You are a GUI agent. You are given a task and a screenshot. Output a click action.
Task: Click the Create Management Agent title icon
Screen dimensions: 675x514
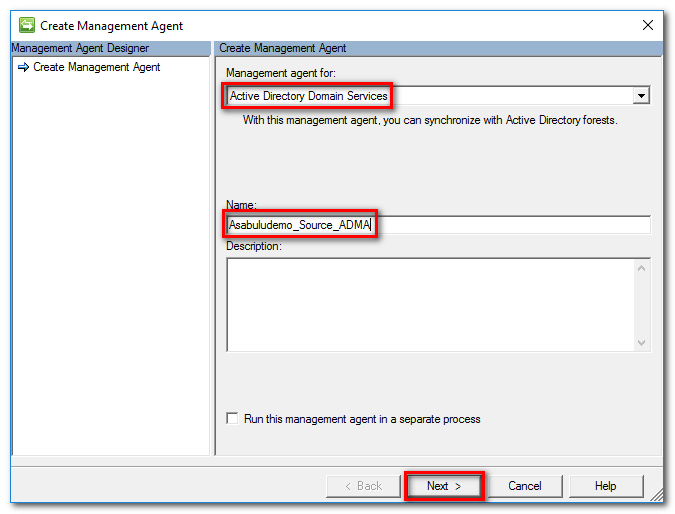pyautogui.click(x=27, y=25)
